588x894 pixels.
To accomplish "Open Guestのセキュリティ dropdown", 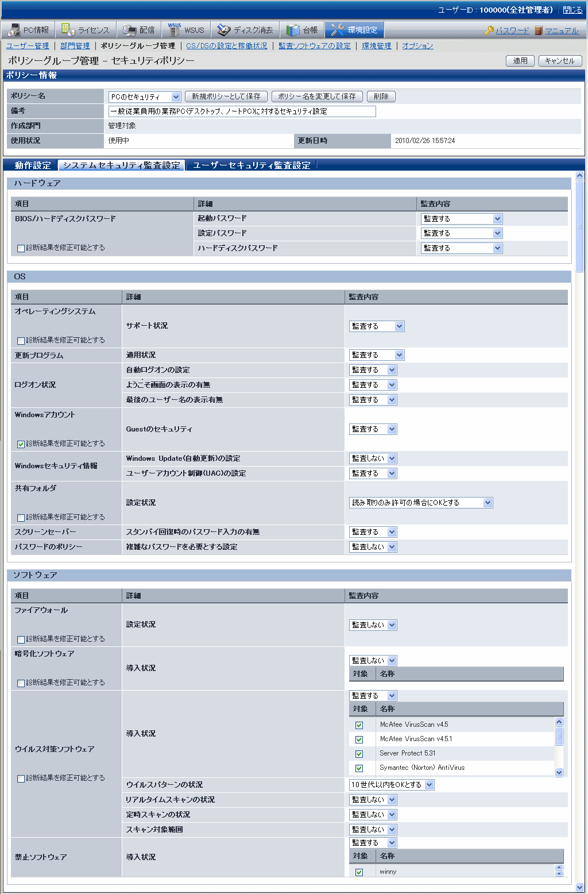I will click(373, 429).
